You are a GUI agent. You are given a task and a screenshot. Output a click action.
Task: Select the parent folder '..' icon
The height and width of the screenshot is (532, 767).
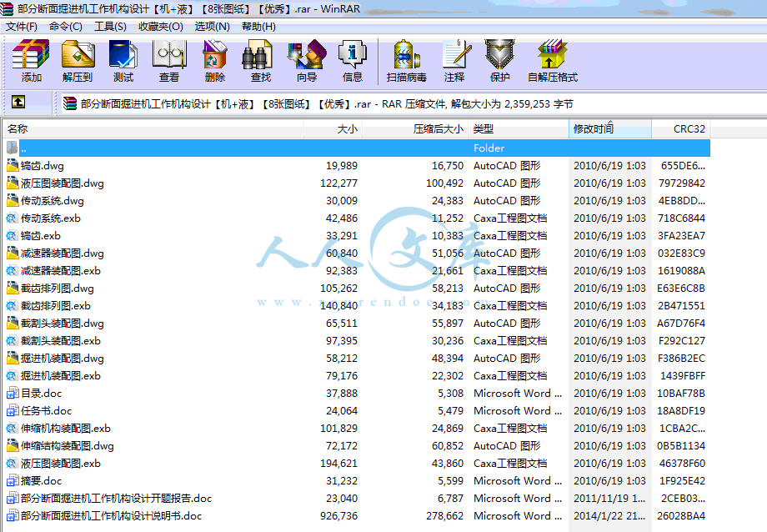(x=13, y=148)
